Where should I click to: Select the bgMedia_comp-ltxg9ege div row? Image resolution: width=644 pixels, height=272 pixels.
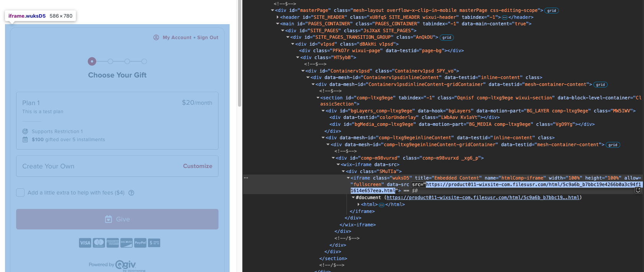coord(462,124)
